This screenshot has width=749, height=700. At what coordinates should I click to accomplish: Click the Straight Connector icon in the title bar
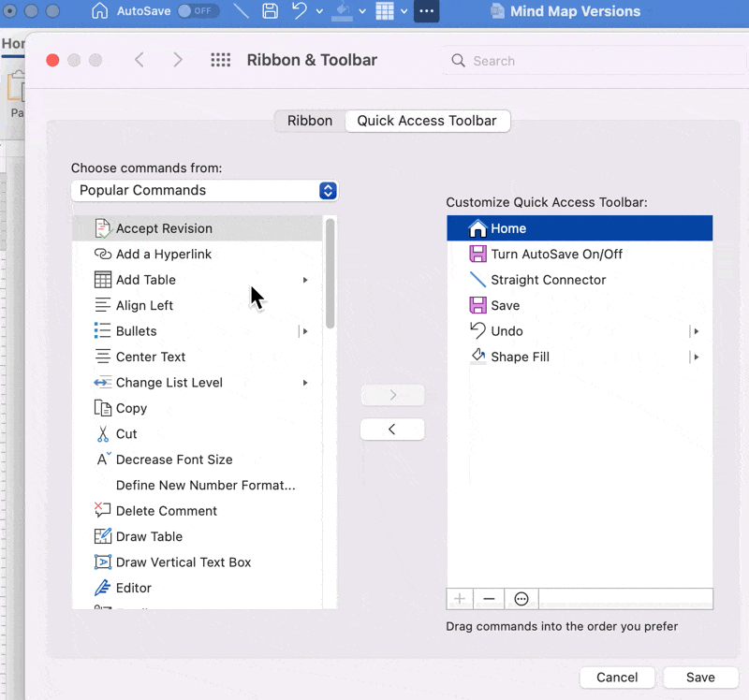click(241, 10)
